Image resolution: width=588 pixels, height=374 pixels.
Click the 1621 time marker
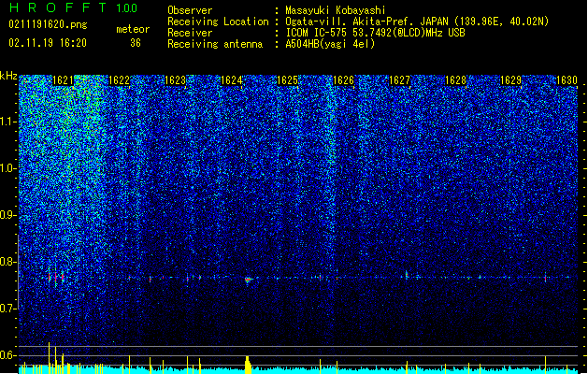click(63, 80)
